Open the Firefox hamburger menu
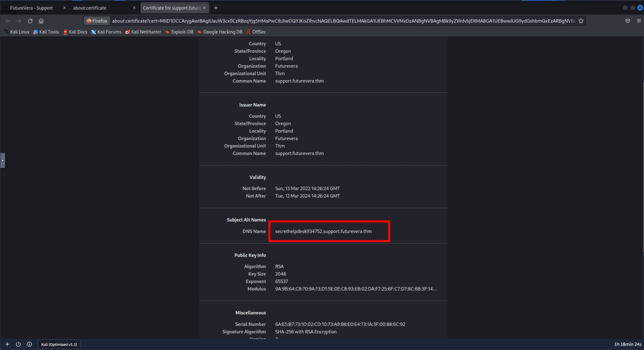This screenshot has width=644, height=350. coord(639,21)
